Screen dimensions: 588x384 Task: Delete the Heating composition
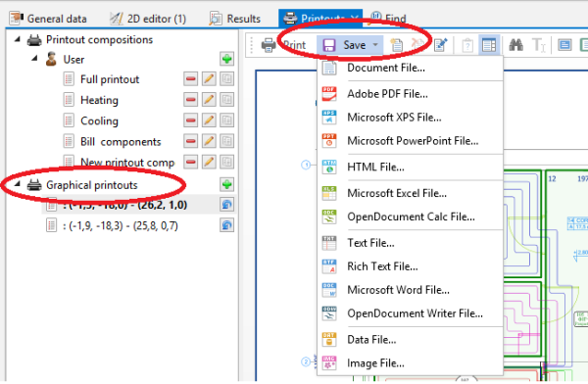coord(190,100)
